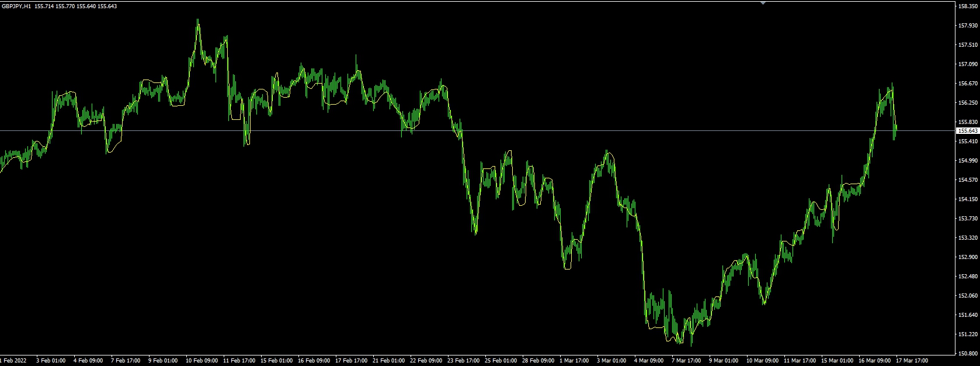This screenshot has width=980, height=366.
Task: Click the current price label 155.643
Action: [x=968, y=131]
